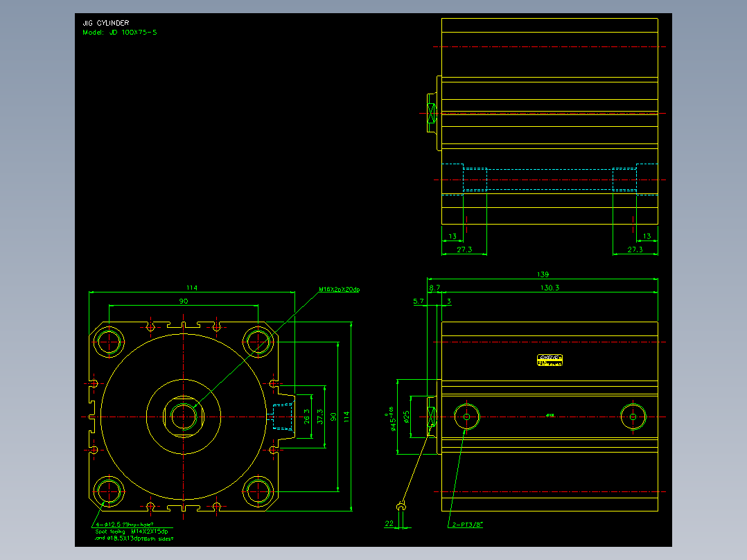The width and height of the screenshot is (747, 560).
Task: Click the "2-PT3/8" port callout
Action: (x=467, y=525)
